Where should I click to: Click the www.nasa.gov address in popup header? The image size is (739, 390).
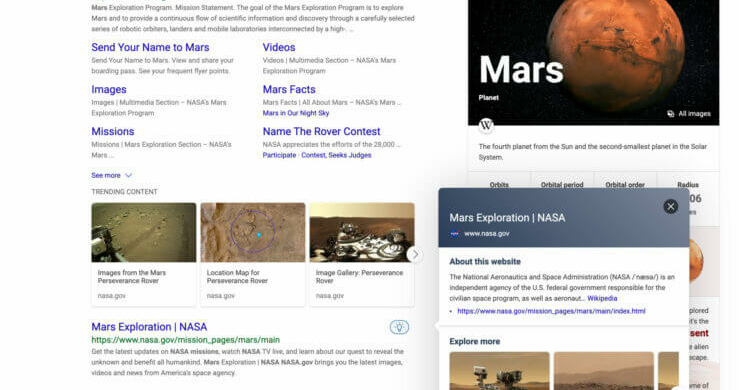coord(486,233)
